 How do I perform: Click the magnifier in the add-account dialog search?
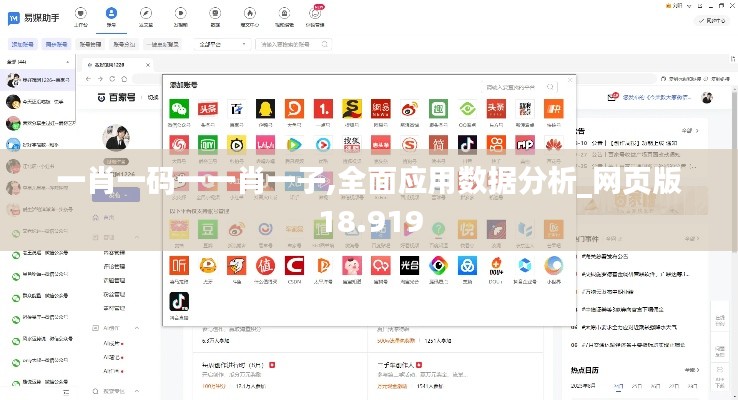tap(550, 87)
